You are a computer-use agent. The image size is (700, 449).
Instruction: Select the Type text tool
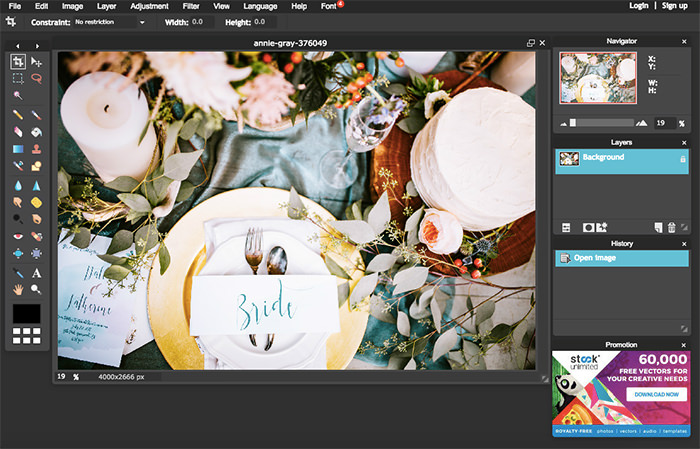tap(37, 272)
